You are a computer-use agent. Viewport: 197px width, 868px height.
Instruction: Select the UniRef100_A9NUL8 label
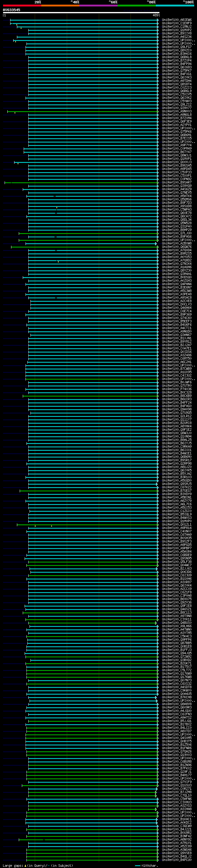[177, 115]
